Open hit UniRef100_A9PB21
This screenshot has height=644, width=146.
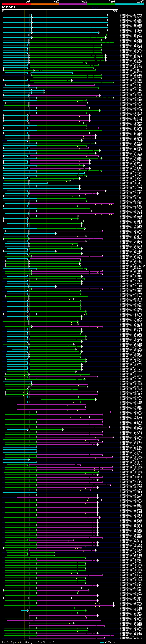point(131,30)
